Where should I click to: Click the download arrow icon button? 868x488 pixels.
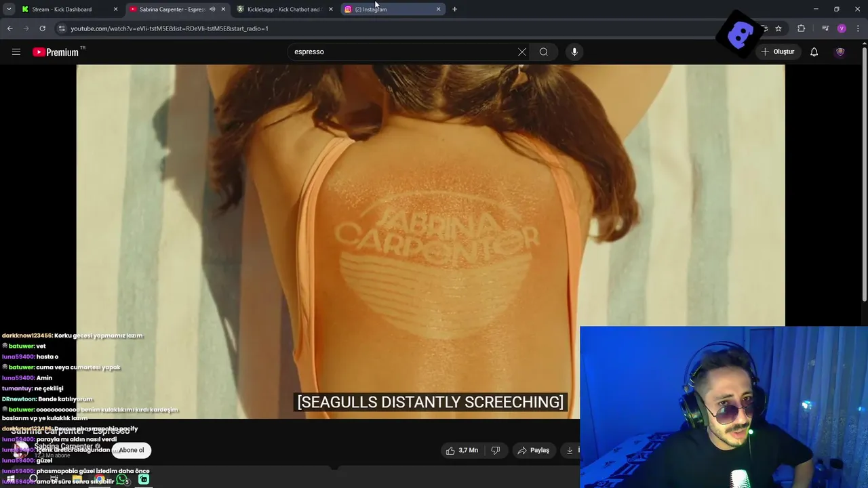coord(570,450)
